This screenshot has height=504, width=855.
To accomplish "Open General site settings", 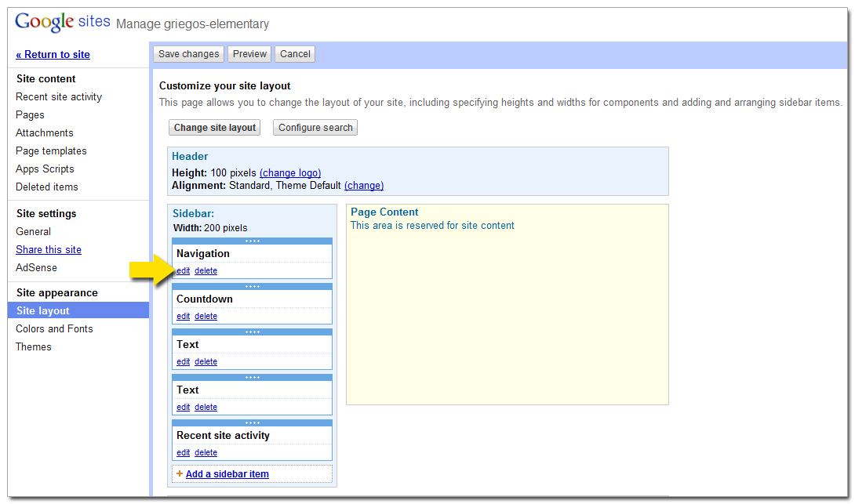I will point(33,231).
